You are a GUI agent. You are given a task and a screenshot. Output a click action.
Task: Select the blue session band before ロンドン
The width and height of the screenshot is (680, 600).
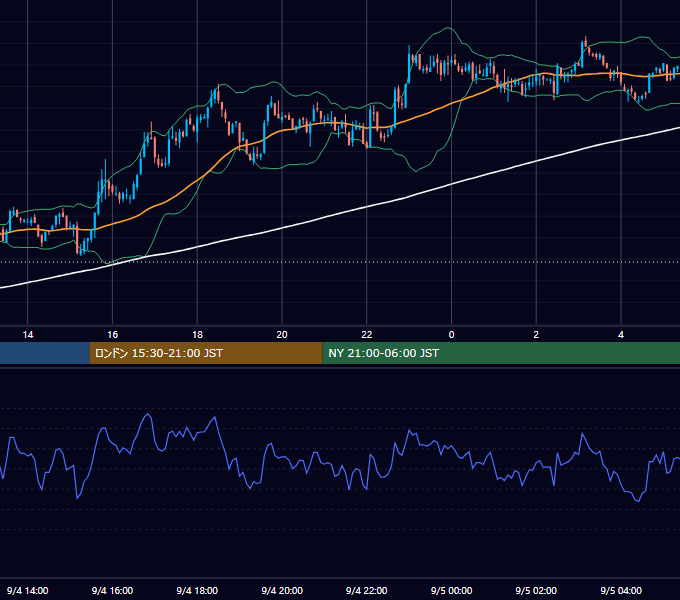pyautogui.click(x=45, y=353)
